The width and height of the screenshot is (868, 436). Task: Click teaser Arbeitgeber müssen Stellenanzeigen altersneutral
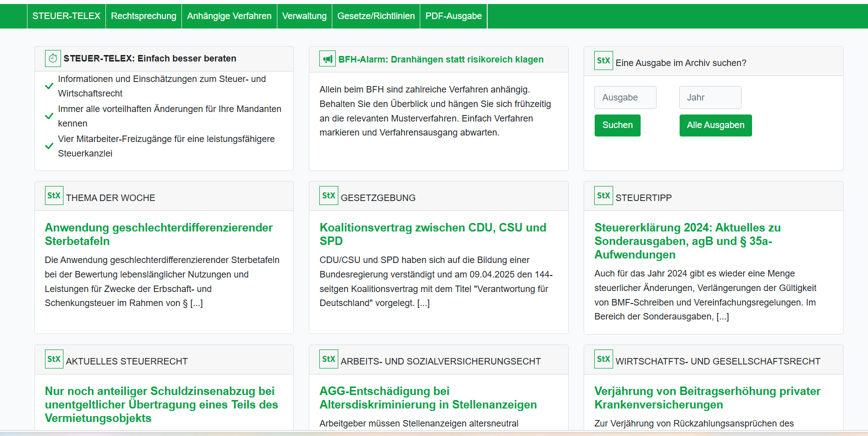(419, 423)
